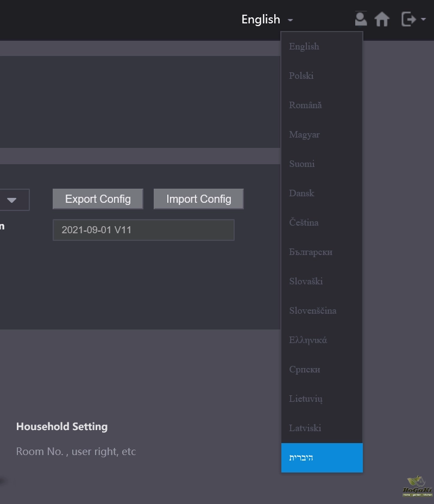This screenshot has width=434, height=504.
Task: Expand the logout arrow menu
Action: pyautogui.click(x=423, y=20)
